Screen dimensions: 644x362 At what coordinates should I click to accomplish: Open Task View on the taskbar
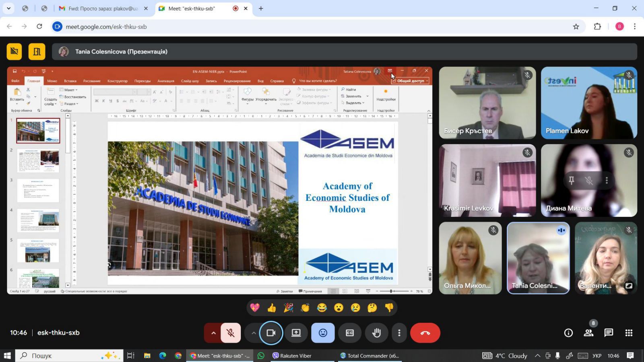[130, 356]
